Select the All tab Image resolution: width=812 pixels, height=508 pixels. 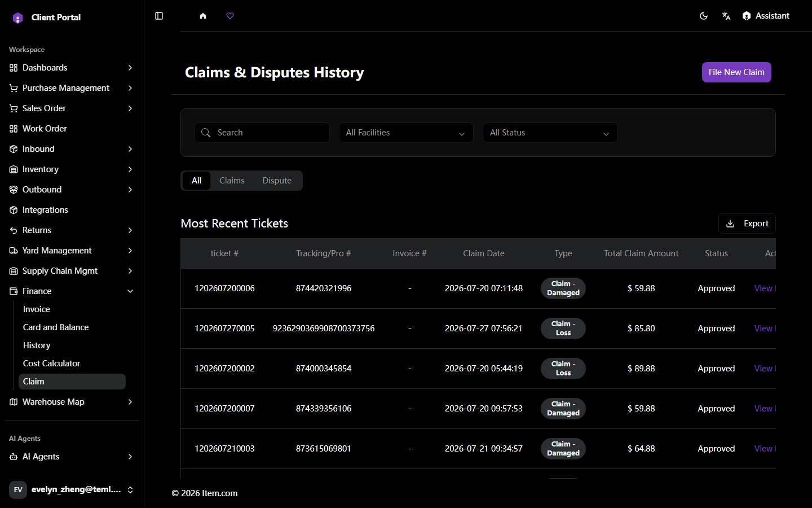click(196, 181)
